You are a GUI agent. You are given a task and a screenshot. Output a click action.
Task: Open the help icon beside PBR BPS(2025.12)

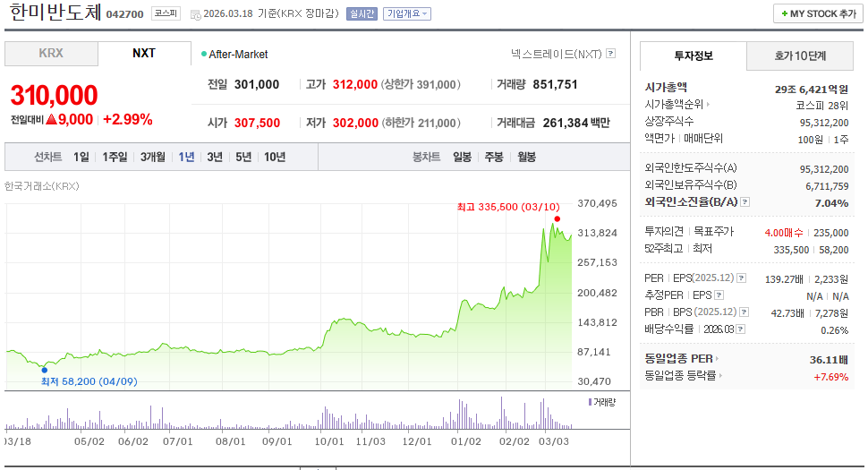click(744, 312)
